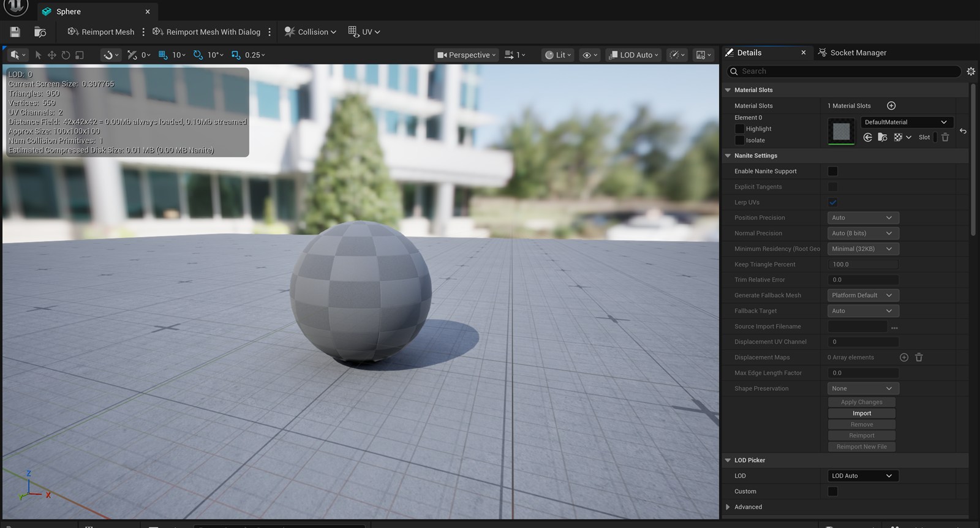Screen dimensions: 980x528
Task: Focus the Details Search field
Action: coord(844,72)
